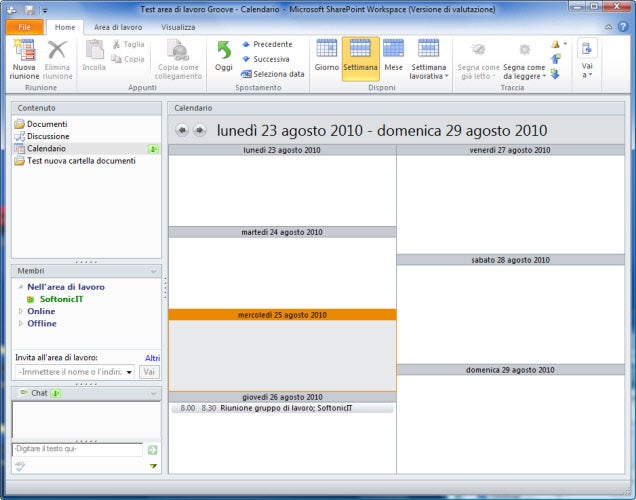Image resolution: width=636 pixels, height=500 pixels.
Task: Go to Precedente week in ribbon
Action: click(x=267, y=44)
